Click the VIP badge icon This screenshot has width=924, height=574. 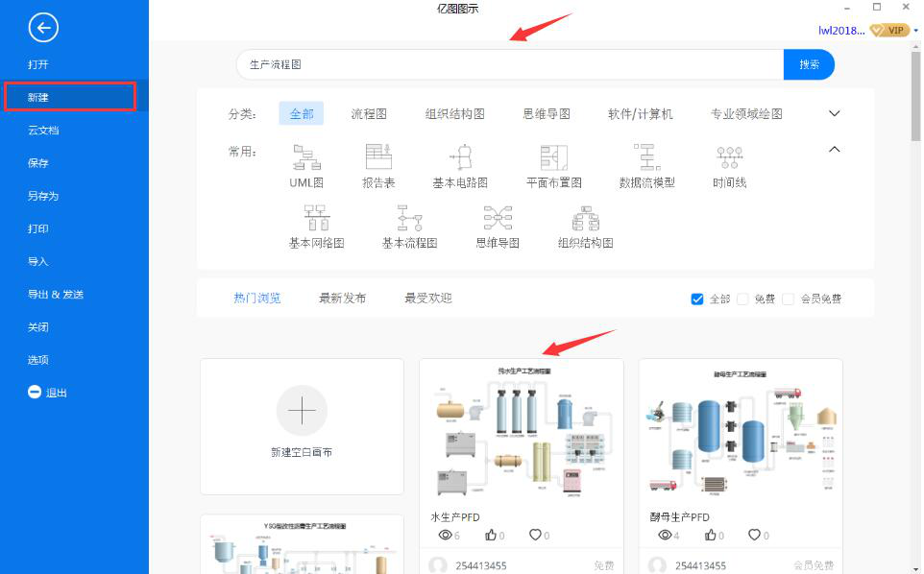[x=889, y=30]
